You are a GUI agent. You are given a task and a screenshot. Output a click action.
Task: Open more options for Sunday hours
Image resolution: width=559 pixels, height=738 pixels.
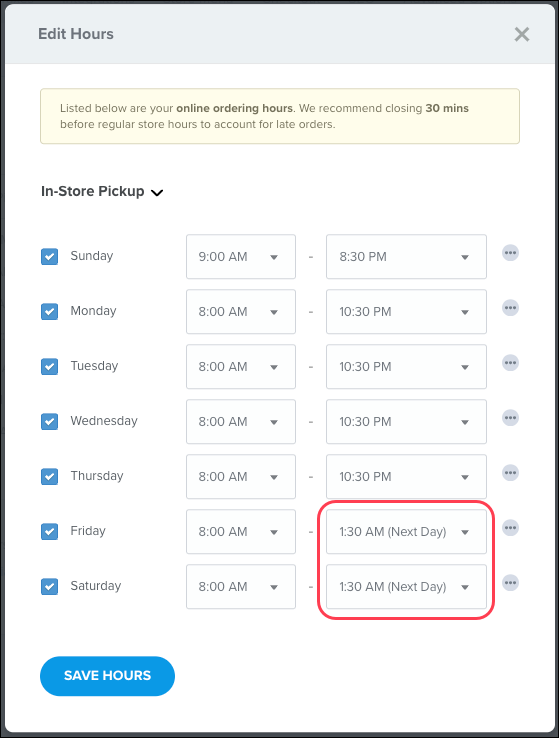point(510,253)
